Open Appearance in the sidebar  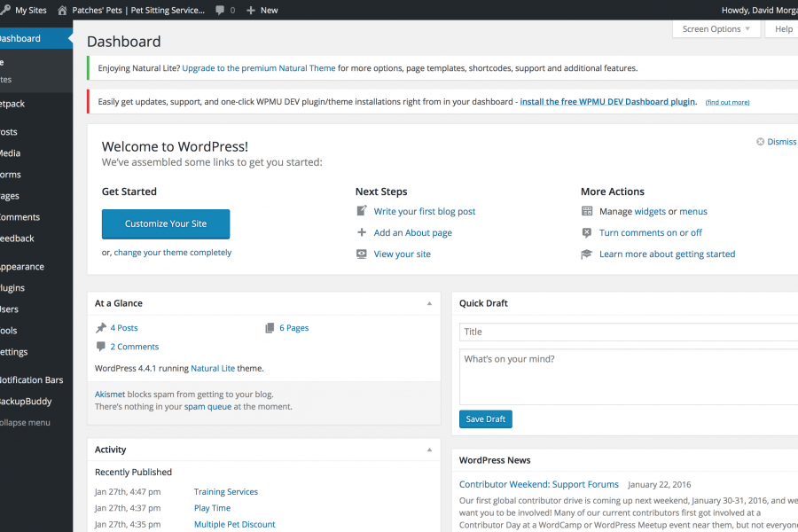pos(36,266)
